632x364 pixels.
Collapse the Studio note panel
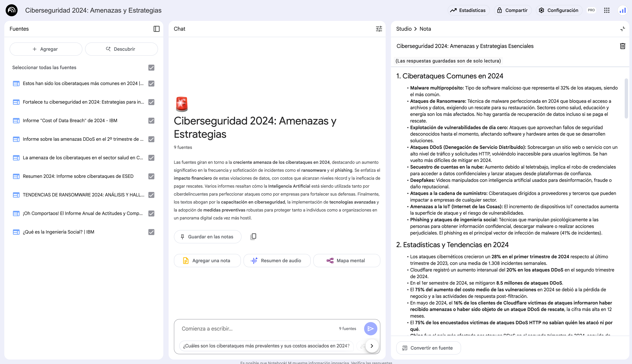click(x=623, y=29)
